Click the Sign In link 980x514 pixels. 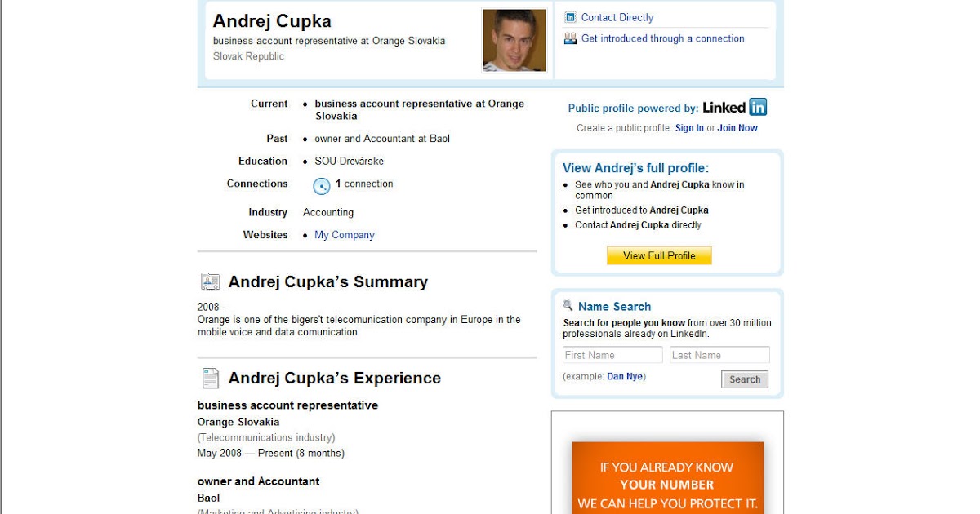[x=689, y=128]
